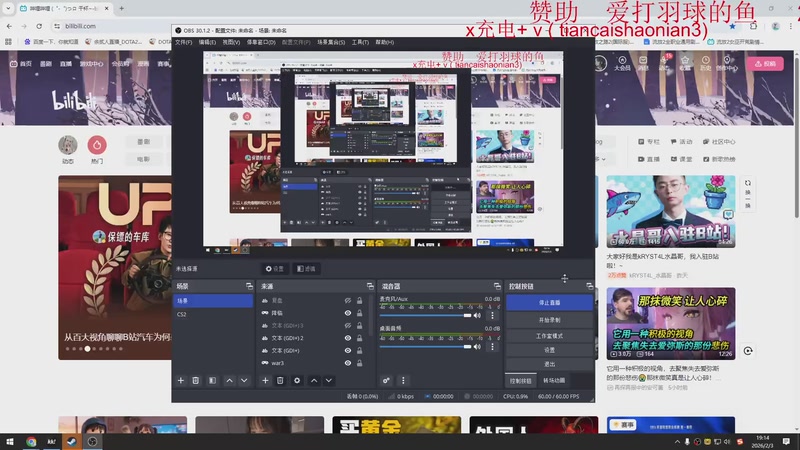Go back in the Chrome browser
Viewport: 800px width, 450px height.
pos(9,26)
